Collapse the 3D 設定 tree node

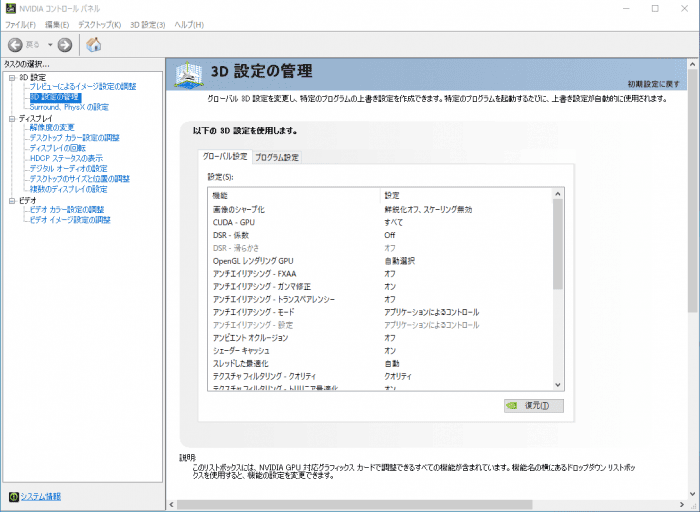12,78
